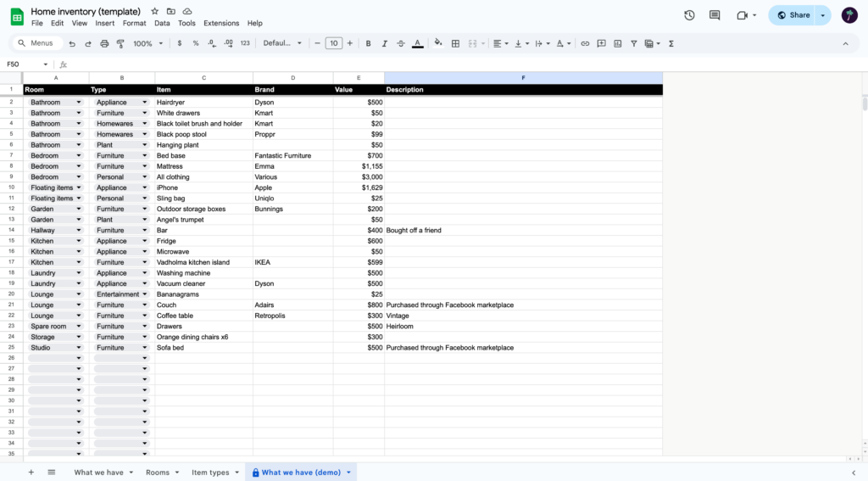Image resolution: width=868 pixels, height=481 pixels.
Task: Click the undo arrow icon
Action: click(72, 43)
